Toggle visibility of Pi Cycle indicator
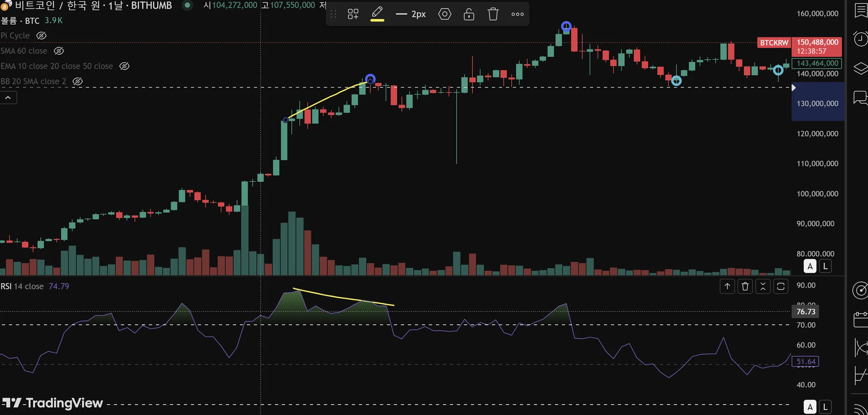 41,35
